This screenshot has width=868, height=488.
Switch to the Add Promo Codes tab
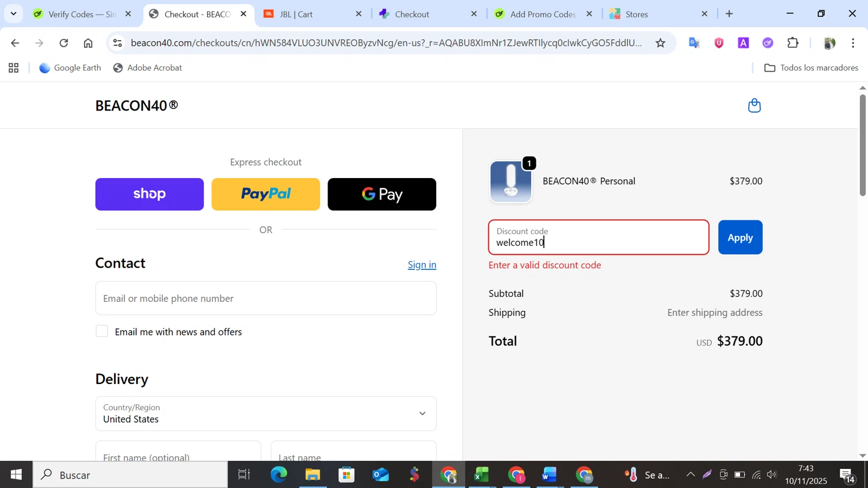pos(544,14)
